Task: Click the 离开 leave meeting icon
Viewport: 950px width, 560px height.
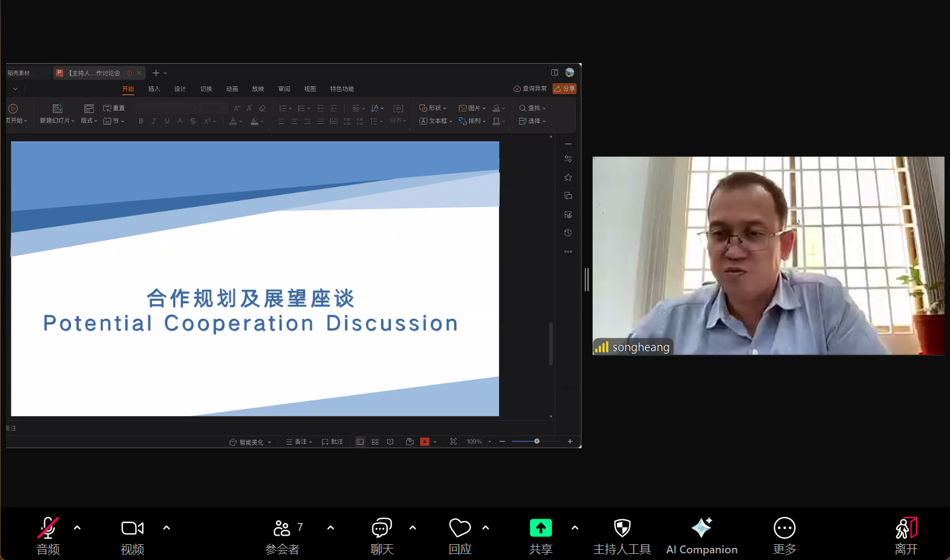Action: tap(906, 529)
